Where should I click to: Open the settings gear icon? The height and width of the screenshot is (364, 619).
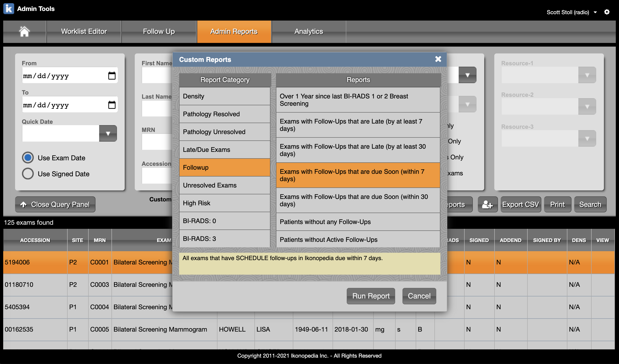[607, 12]
